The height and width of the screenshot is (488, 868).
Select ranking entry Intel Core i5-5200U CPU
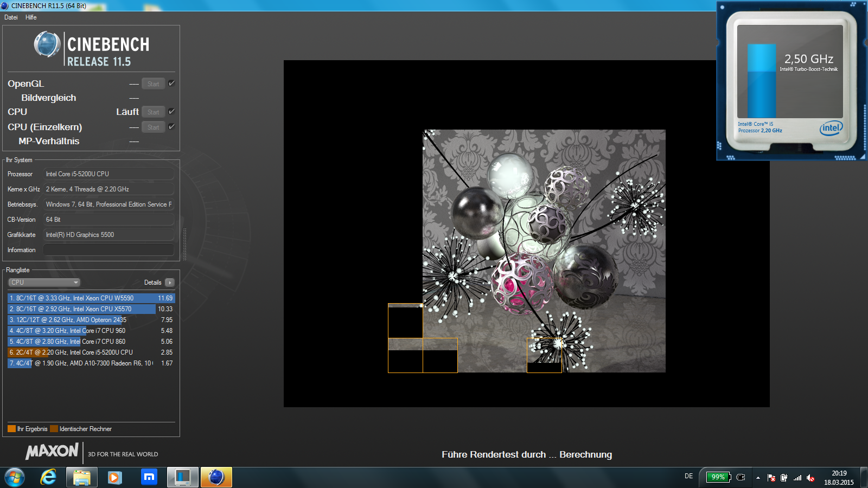point(91,352)
